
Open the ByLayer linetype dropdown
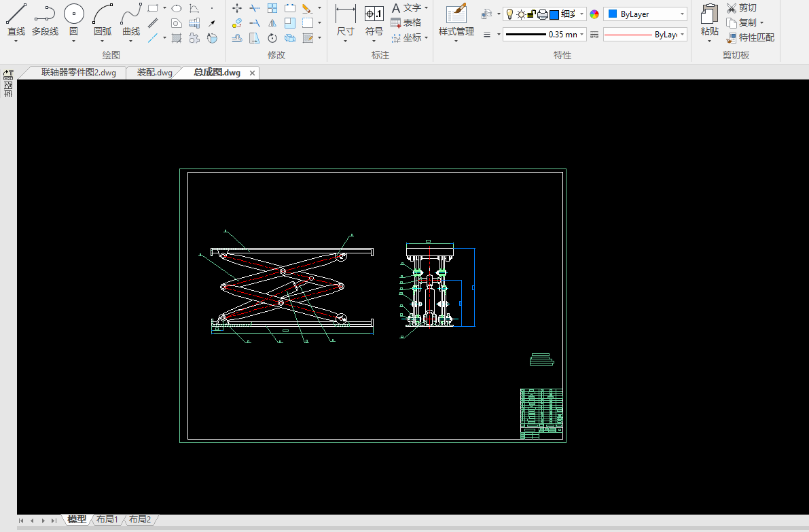pyautogui.click(x=645, y=35)
